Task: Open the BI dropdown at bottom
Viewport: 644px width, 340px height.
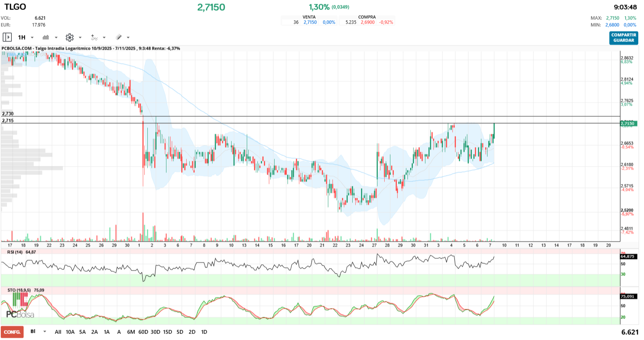Action: pyautogui.click(x=45, y=332)
